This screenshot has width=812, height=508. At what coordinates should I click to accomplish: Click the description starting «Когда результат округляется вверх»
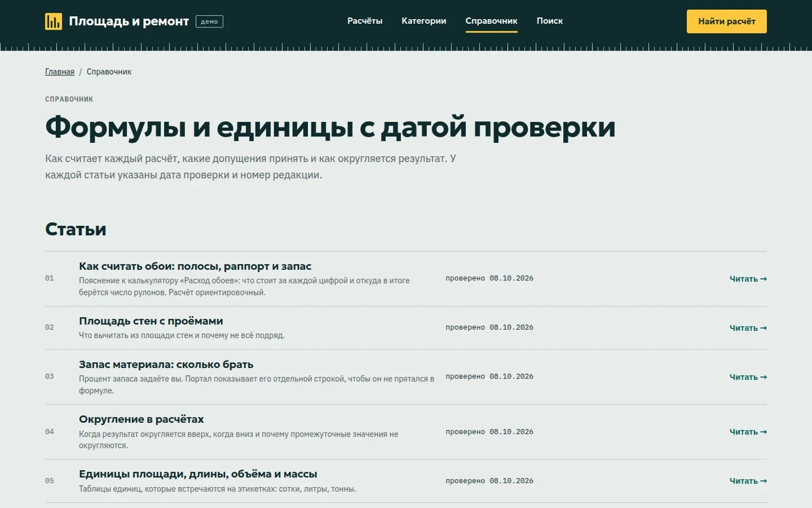238,440
